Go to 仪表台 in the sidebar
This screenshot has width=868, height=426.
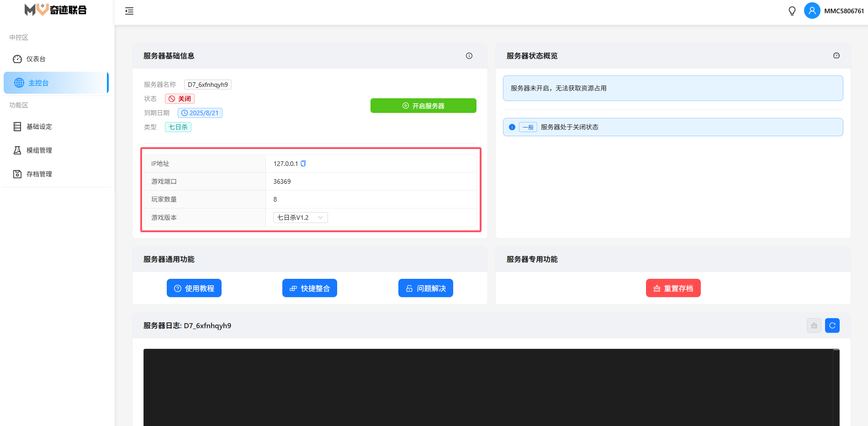[x=36, y=59]
